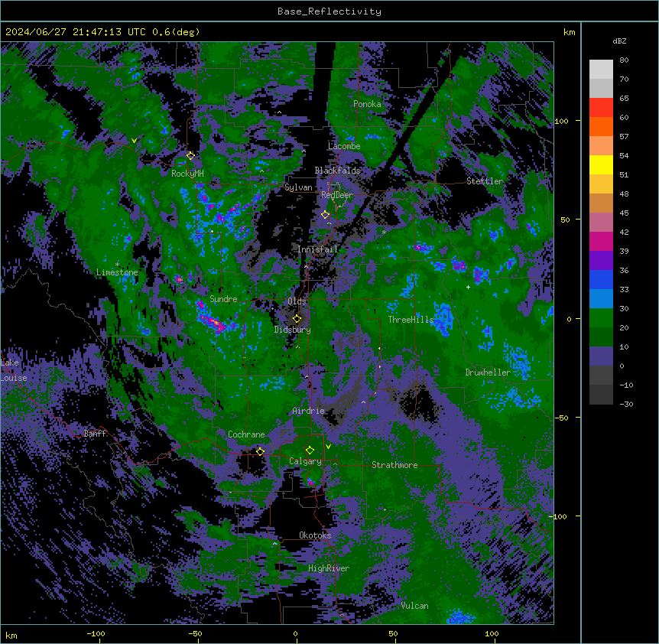Click the Base_Reflectivity title
The width and height of the screenshot is (659, 644).
point(329,11)
